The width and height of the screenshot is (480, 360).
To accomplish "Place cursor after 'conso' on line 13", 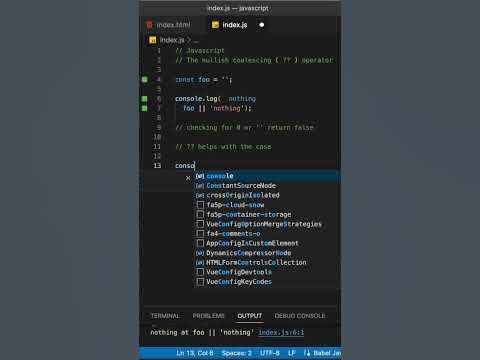I will click(195, 166).
